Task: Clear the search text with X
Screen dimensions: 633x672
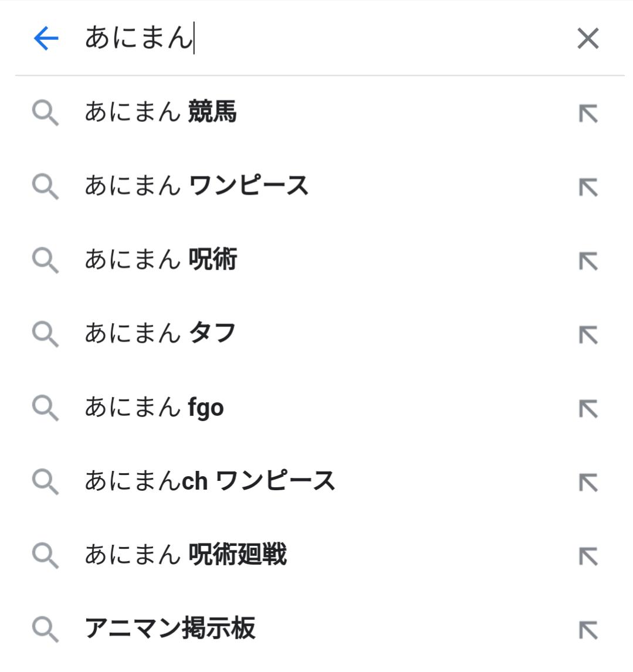Action: coord(588,39)
